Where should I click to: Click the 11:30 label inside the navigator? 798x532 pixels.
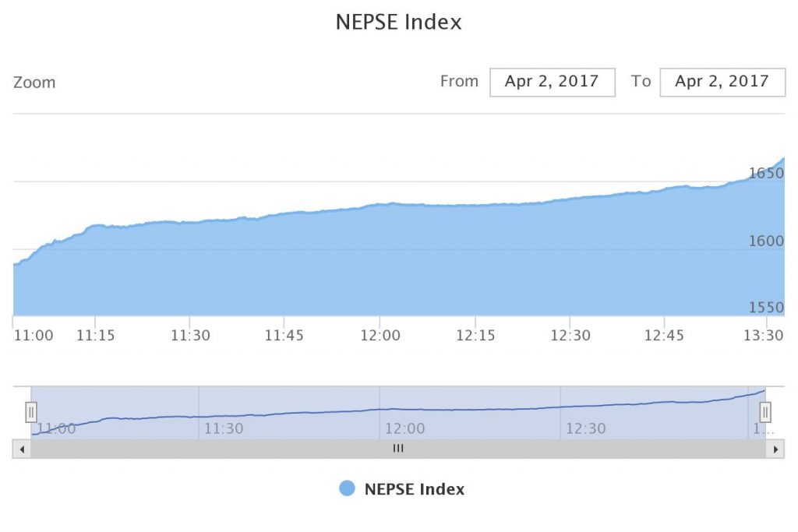[x=224, y=428]
